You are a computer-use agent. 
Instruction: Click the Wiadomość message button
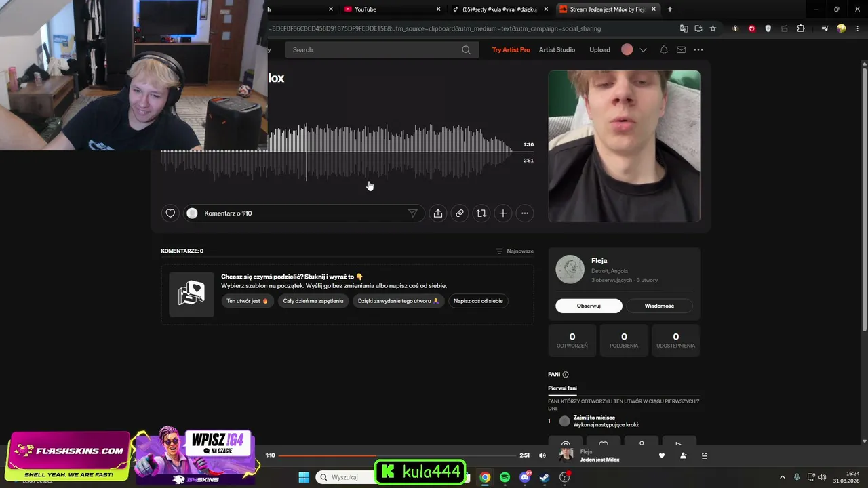point(659,306)
